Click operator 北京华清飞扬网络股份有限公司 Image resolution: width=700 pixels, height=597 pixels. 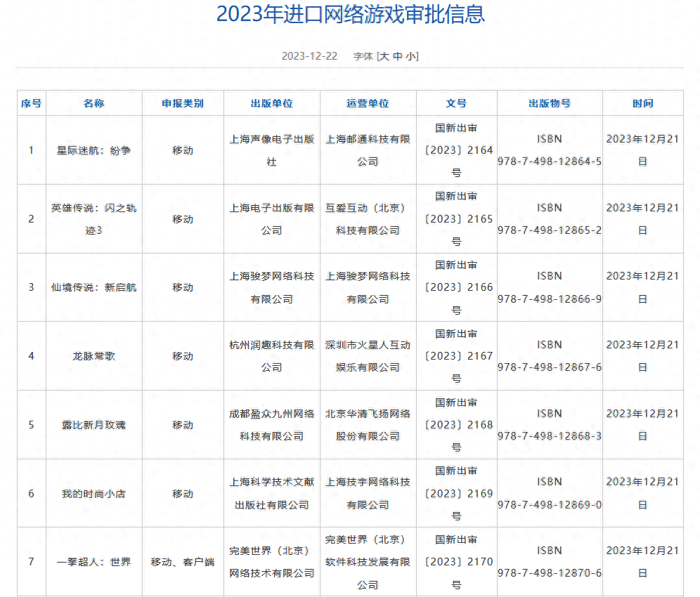tap(368, 425)
